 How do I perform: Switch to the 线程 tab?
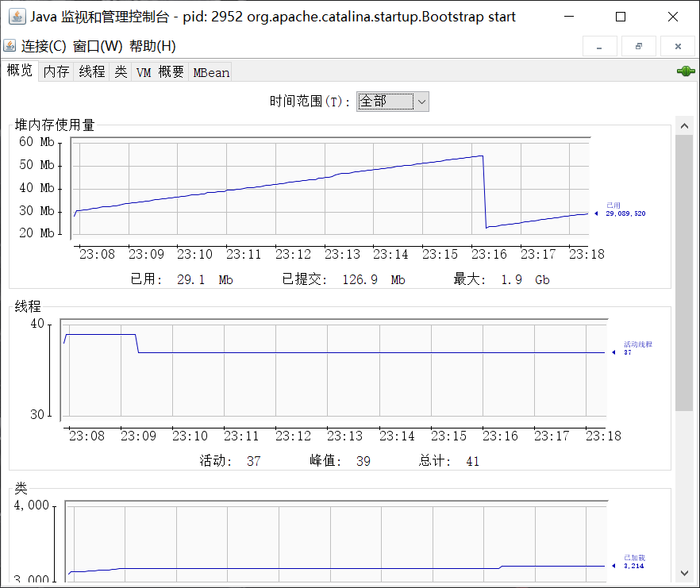coord(92,72)
